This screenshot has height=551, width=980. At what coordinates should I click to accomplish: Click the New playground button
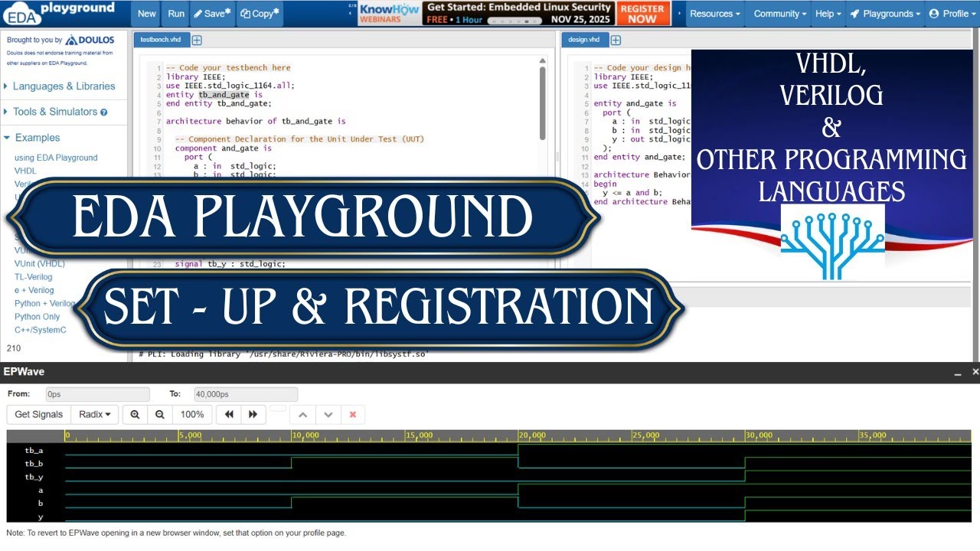click(x=147, y=14)
